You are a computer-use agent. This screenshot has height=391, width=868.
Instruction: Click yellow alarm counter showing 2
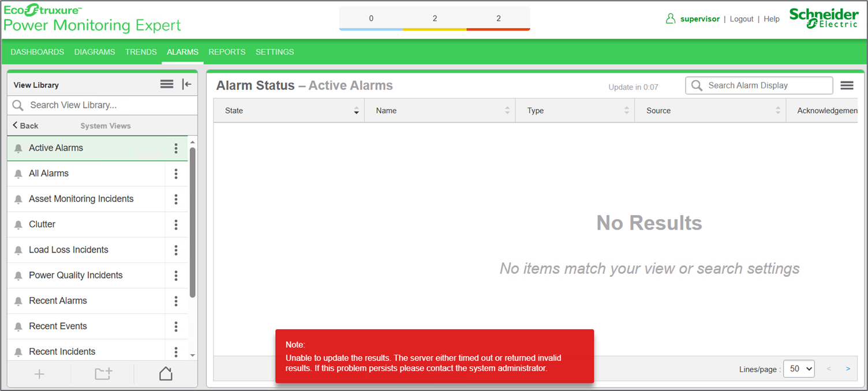tap(435, 18)
